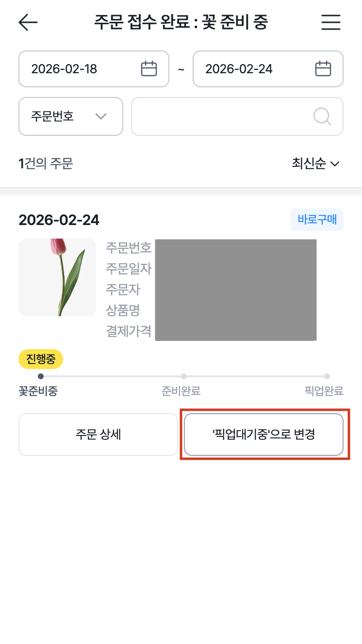Screen dimensions: 362x644
Task: Tap the tulip product thumbnail
Action: 57,277
